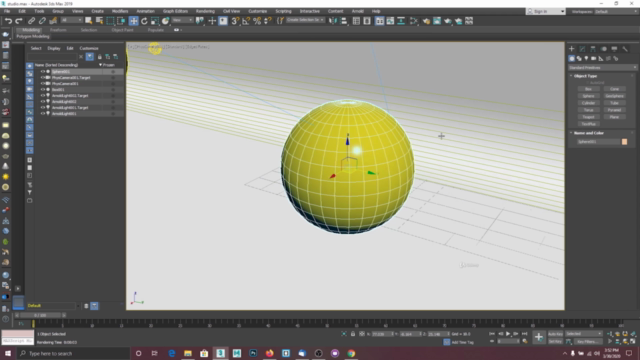The image size is (640, 360).
Task: Select PhysCamera001.Target in Scene Explorer
Action: 71,78
